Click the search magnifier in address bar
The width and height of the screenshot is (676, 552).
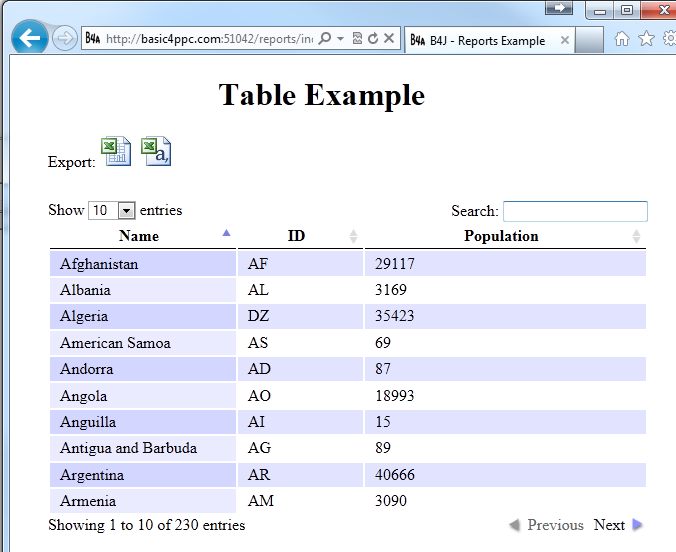click(x=325, y=38)
